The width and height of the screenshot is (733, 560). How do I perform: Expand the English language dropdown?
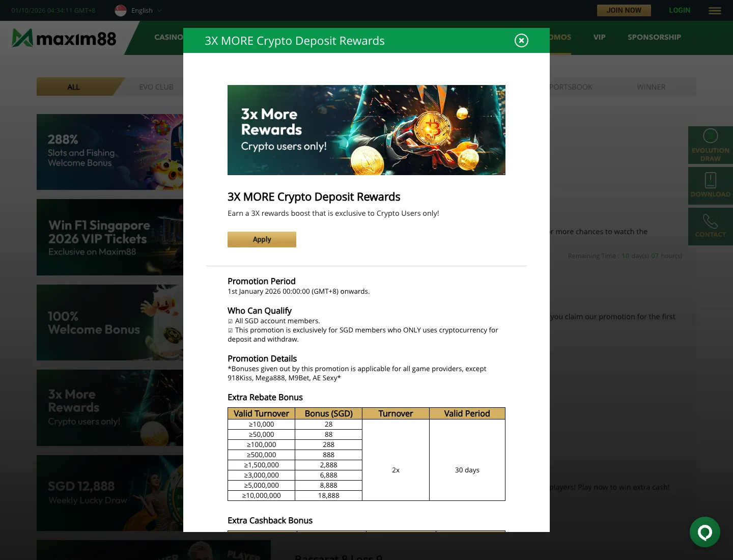(x=147, y=10)
